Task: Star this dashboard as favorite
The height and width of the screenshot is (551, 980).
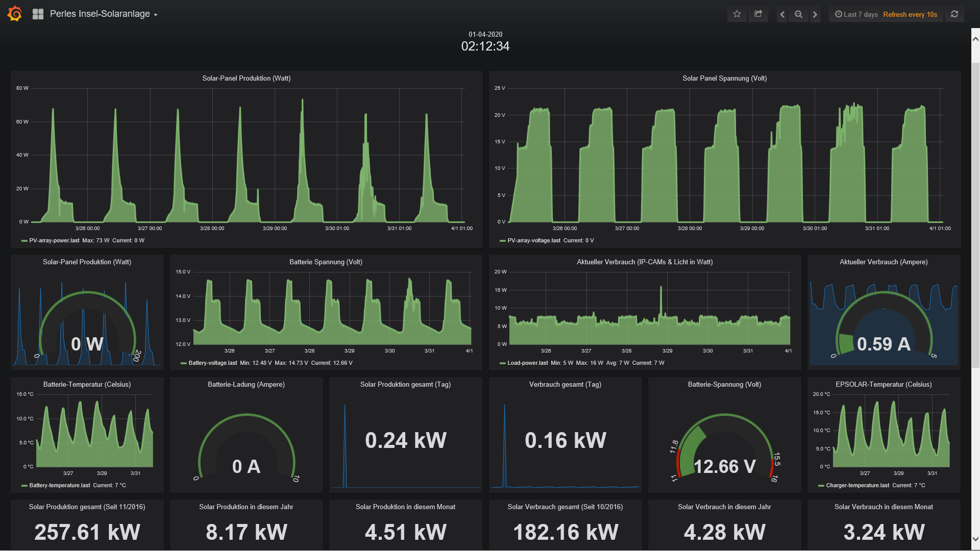Action: [737, 14]
